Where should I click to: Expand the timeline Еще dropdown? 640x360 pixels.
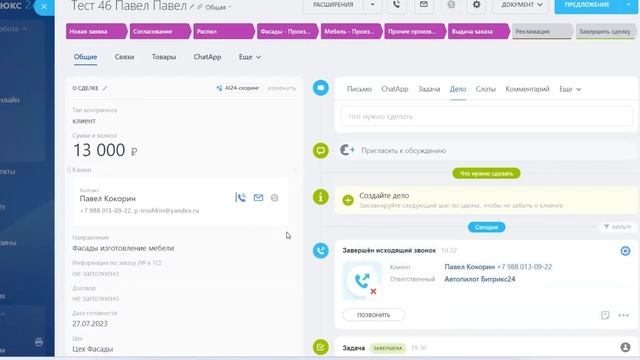click(570, 89)
